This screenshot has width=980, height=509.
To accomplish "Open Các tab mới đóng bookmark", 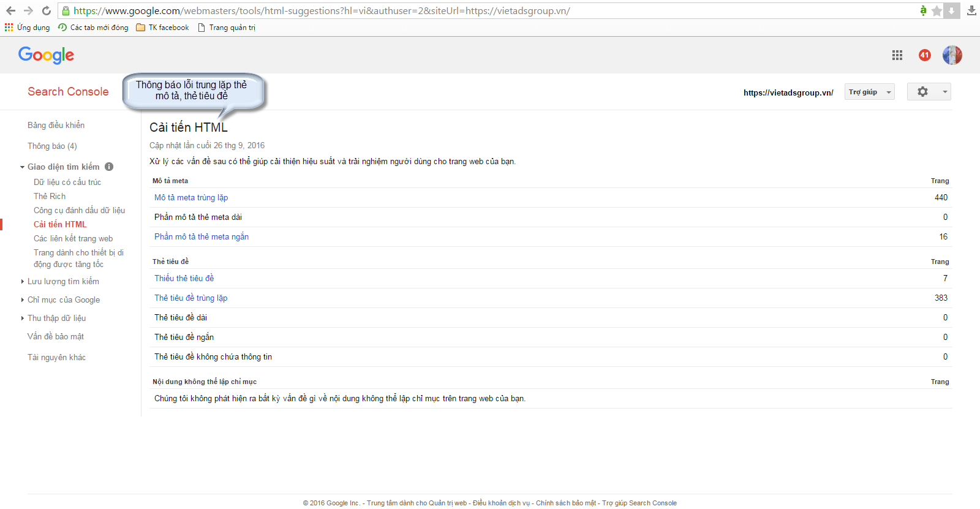I will pyautogui.click(x=93, y=28).
